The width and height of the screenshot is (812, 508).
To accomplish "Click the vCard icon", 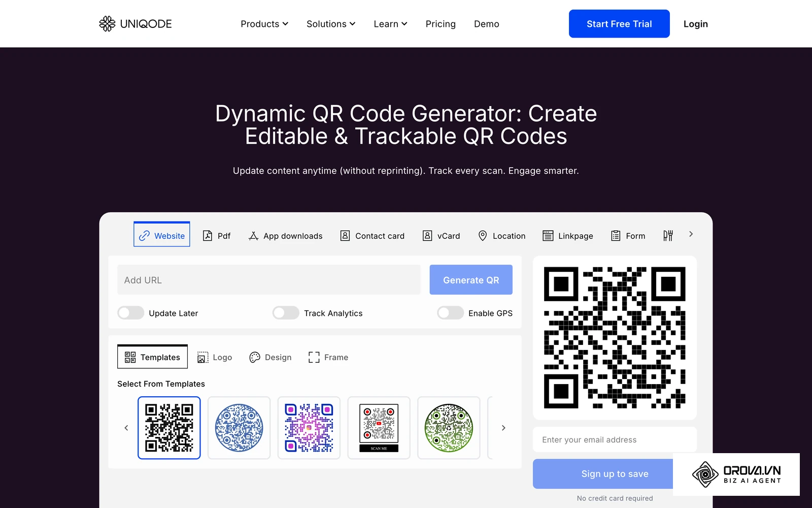I will [428, 236].
